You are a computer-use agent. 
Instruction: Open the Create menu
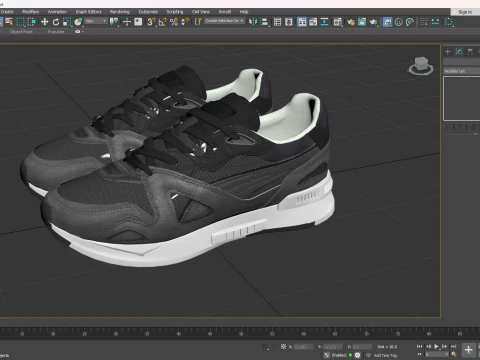pyautogui.click(x=7, y=12)
